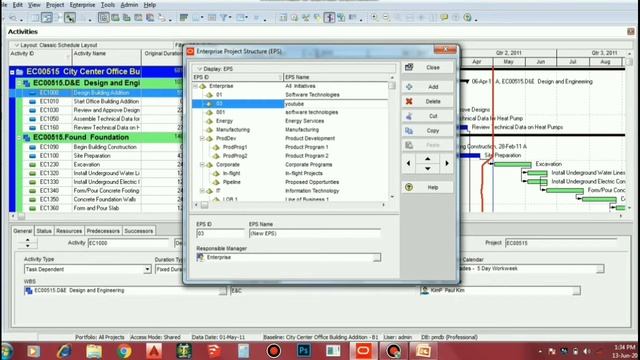Click the Add button to create EPS node

[x=427, y=87]
